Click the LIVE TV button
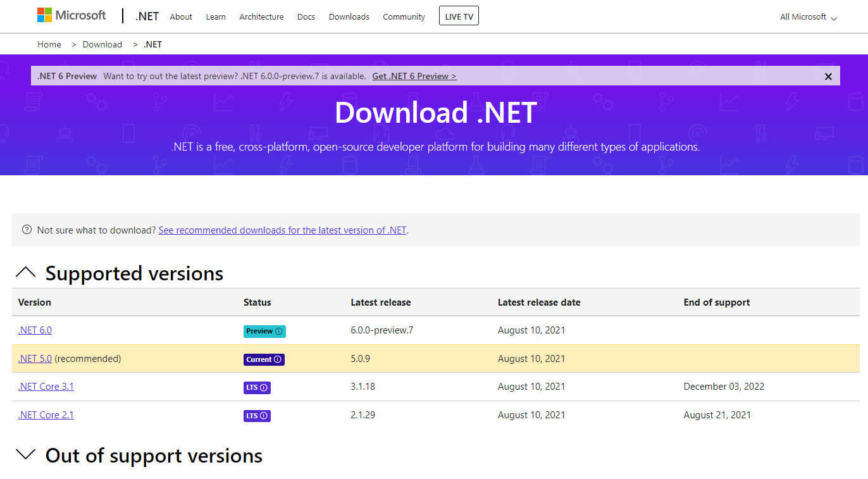This screenshot has height=479, width=868. pos(459,16)
